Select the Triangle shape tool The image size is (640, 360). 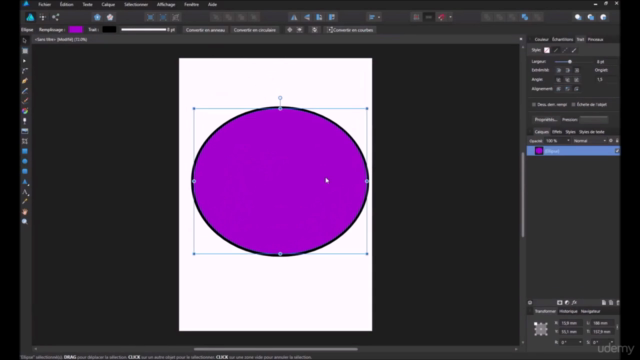[x=24, y=182]
